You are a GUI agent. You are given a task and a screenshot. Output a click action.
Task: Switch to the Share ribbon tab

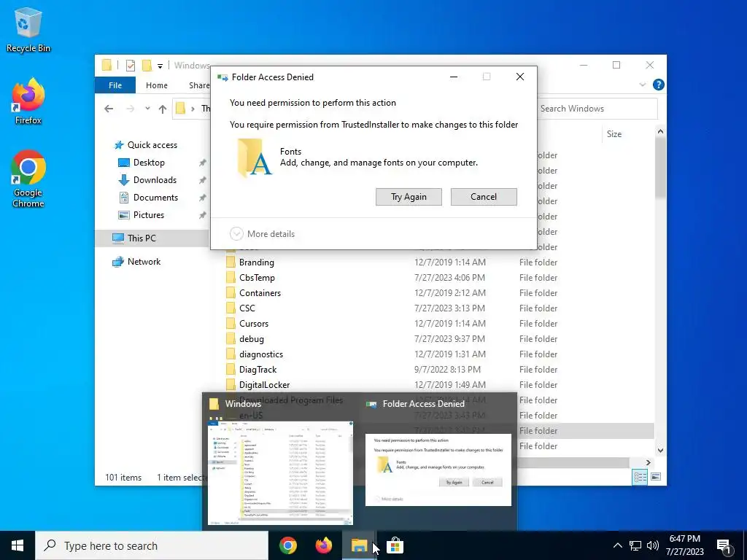point(198,85)
